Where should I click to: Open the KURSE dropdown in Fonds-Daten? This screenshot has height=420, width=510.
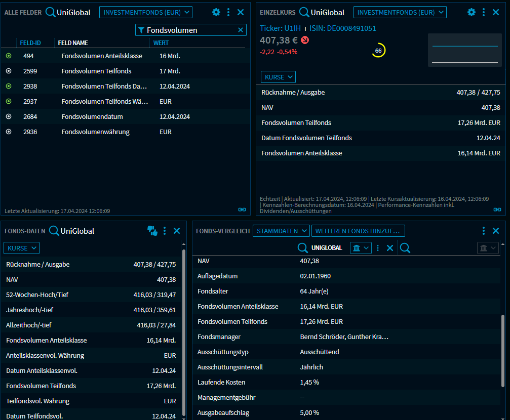(x=21, y=247)
